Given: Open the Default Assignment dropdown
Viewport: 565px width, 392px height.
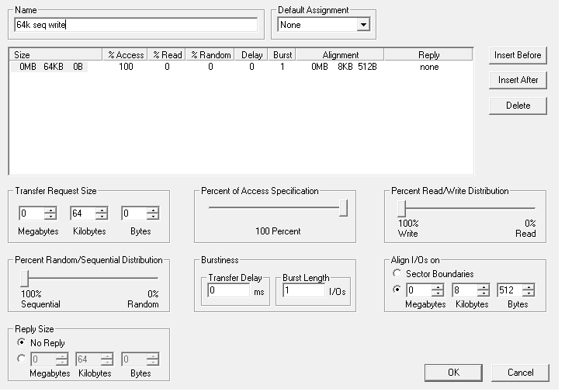Looking at the screenshot, I should pyautogui.click(x=363, y=25).
